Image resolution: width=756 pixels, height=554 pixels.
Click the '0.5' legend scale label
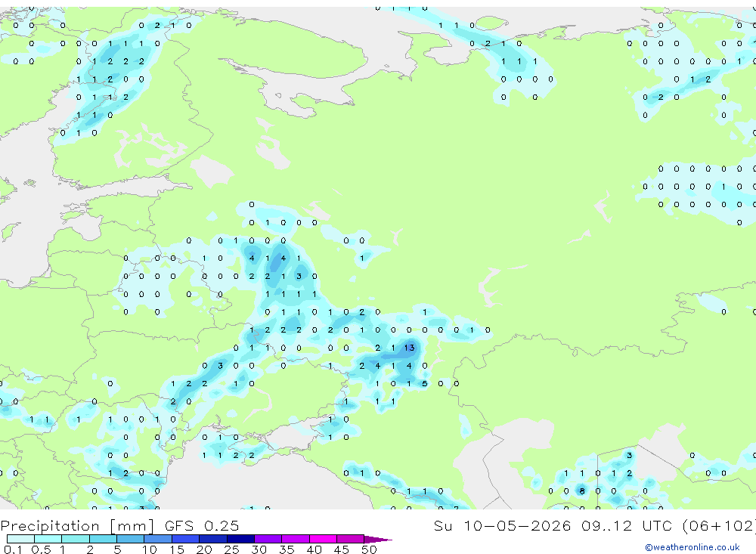(41, 549)
